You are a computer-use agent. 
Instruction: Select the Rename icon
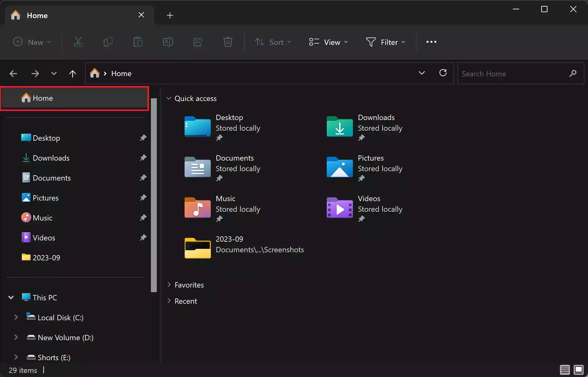(168, 42)
